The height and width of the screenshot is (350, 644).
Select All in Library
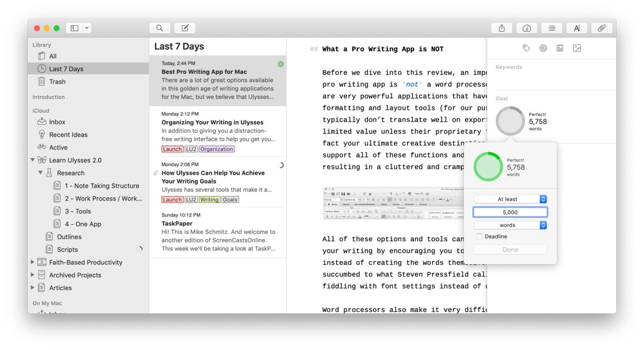(88, 56)
